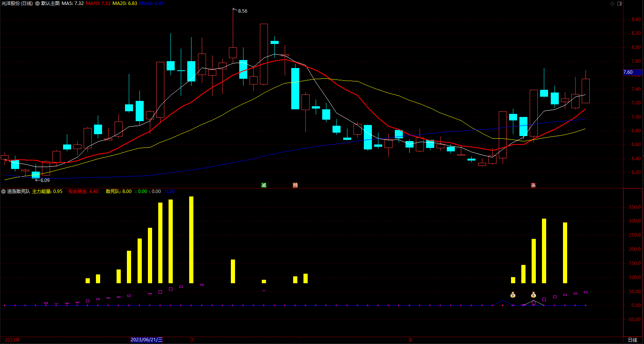
Task: Click the 6.09 low price label
Action: coord(45,180)
